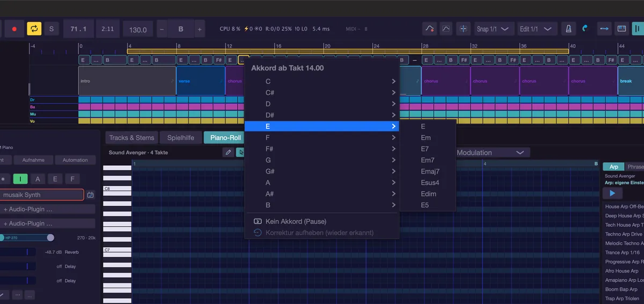Screen dimensions: 644x304
Task: Select the Arp tab
Action: pos(613,167)
